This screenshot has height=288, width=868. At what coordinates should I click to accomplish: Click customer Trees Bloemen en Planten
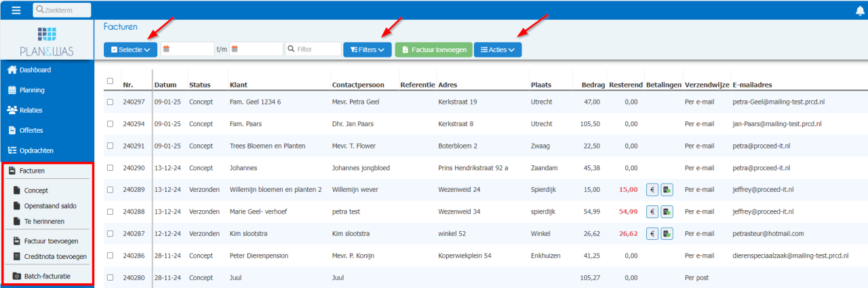coord(268,146)
